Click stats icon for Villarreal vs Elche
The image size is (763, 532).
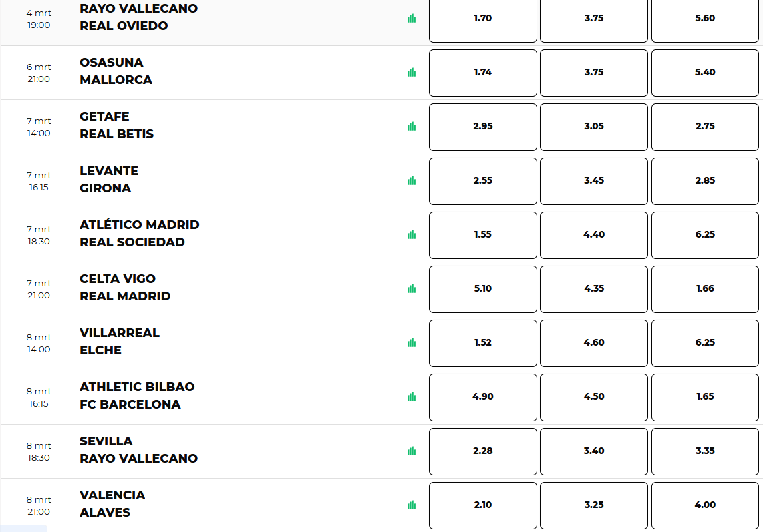click(x=412, y=343)
